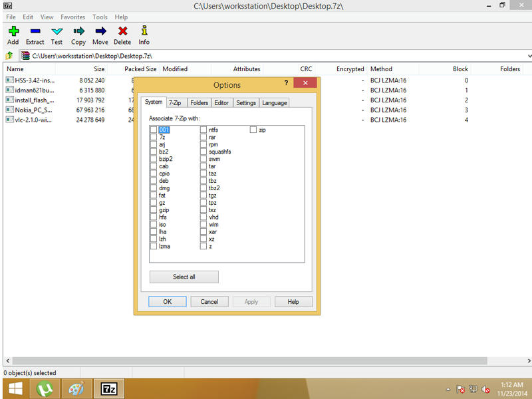Click the Extract toolbar icon
Viewport: 532px width, 399px height.
pos(35,31)
